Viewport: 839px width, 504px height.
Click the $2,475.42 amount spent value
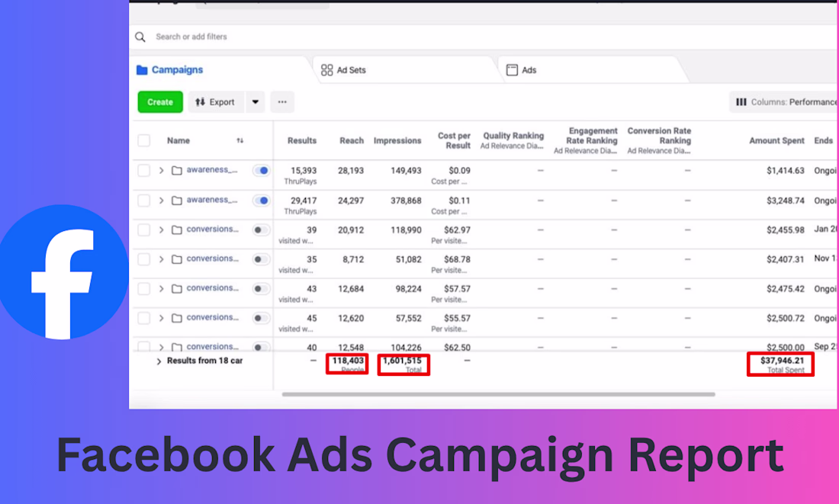click(786, 289)
